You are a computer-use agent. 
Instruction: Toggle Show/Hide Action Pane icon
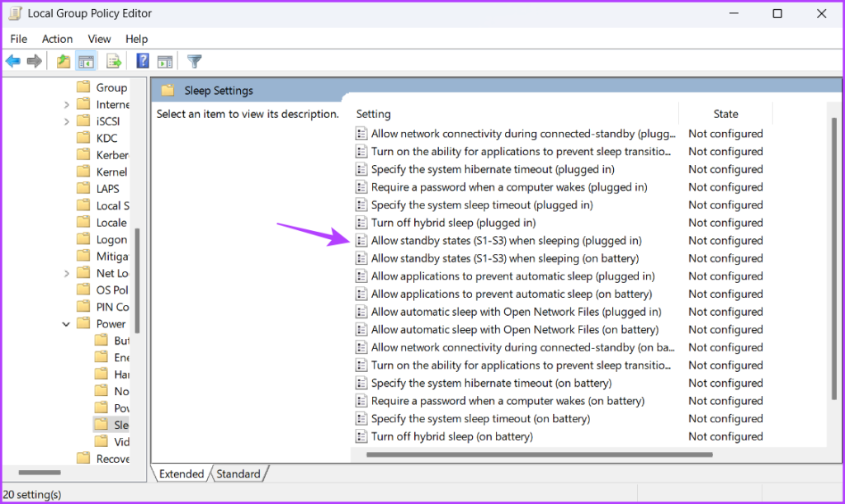[165, 61]
